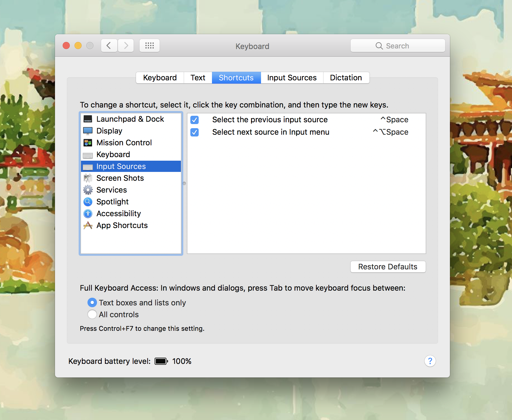Select the Shortcuts tab
The image size is (512, 420).
point(236,78)
